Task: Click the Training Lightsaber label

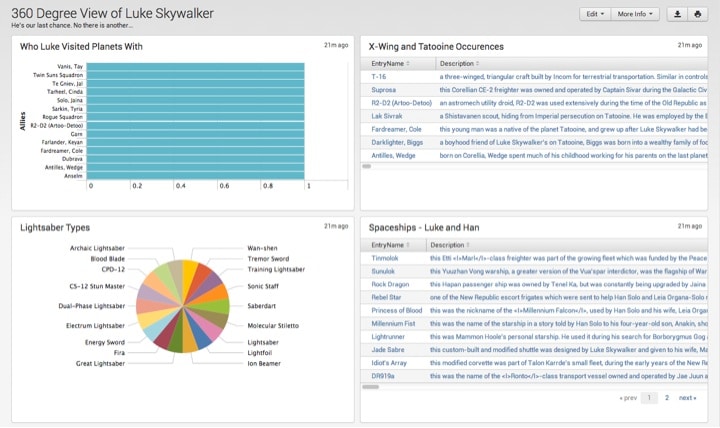Action: click(276, 269)
